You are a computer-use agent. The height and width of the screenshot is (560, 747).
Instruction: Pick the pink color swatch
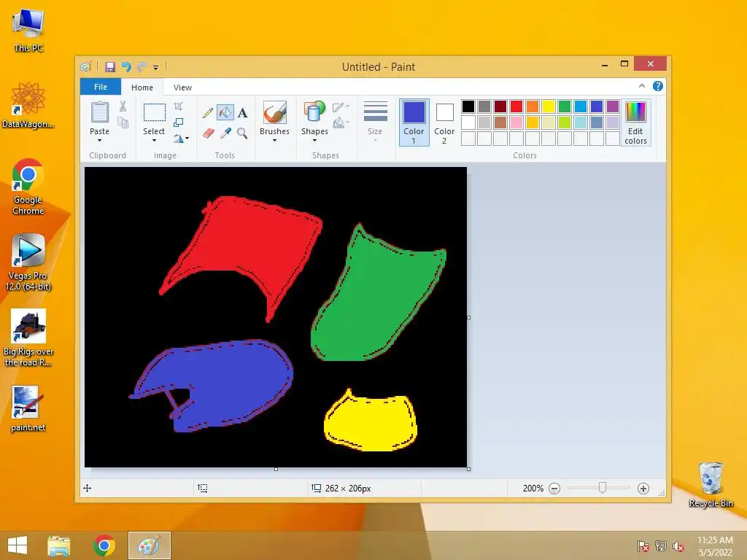click(x=516, y=122)
